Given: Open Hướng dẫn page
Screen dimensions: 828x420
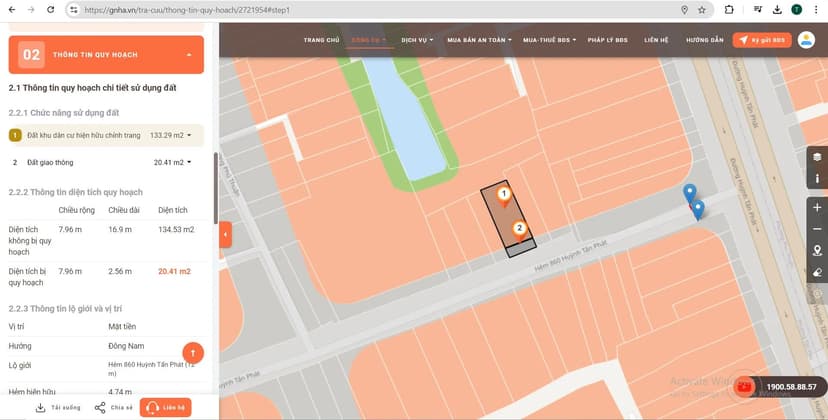Looking at the screenshot, I should pyautogui.click(x=704, y=40).
